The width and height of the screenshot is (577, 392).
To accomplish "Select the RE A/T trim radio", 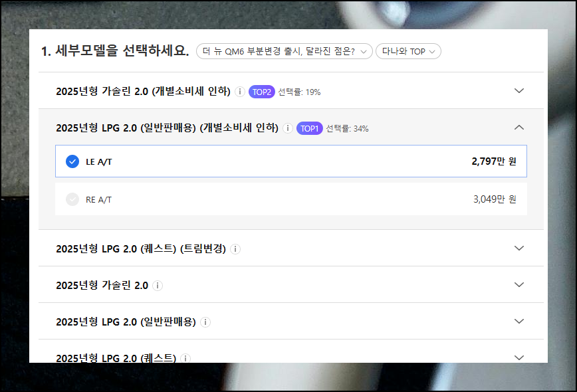I will point(72,199).
